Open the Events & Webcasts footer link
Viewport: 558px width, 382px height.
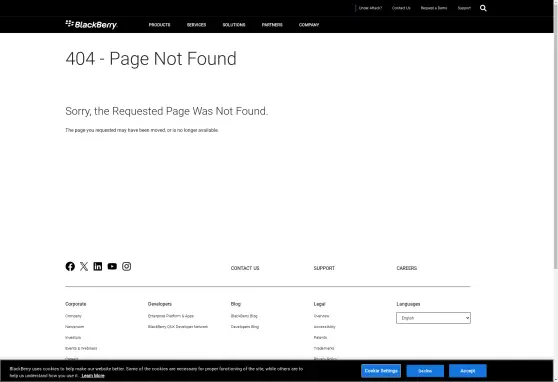point(81,348)
